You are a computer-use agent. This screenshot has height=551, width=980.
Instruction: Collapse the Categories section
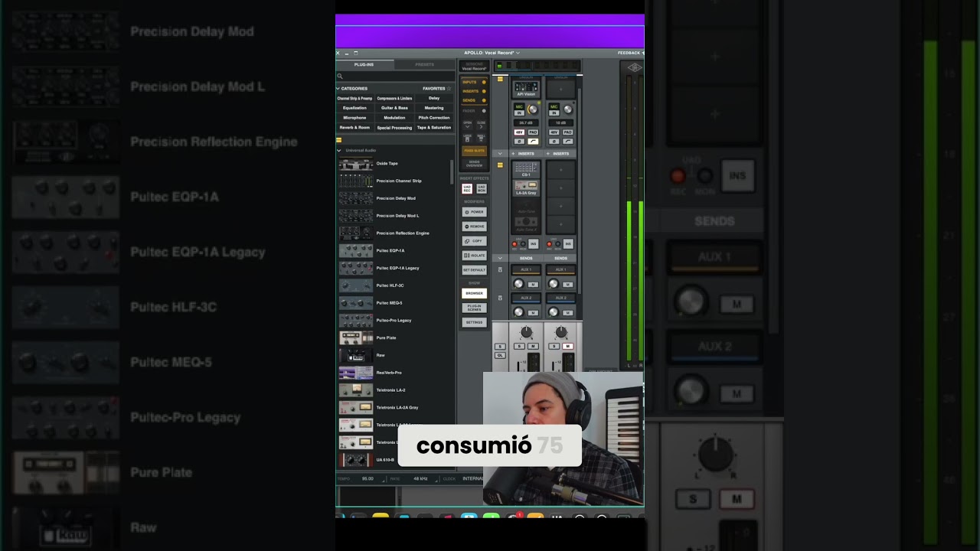pyautogui.click(x=338, y=89)
